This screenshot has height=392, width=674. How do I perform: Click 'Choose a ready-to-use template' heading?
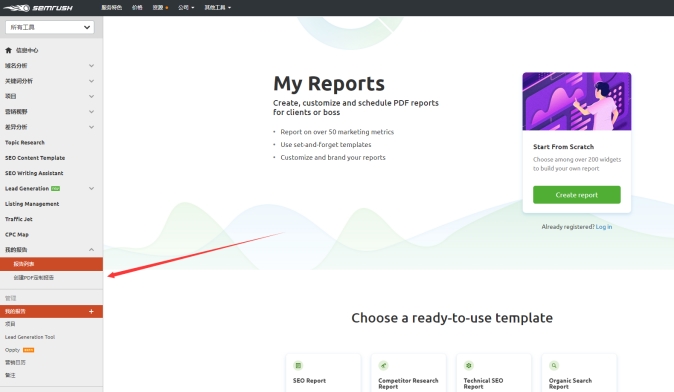point(452,318)
